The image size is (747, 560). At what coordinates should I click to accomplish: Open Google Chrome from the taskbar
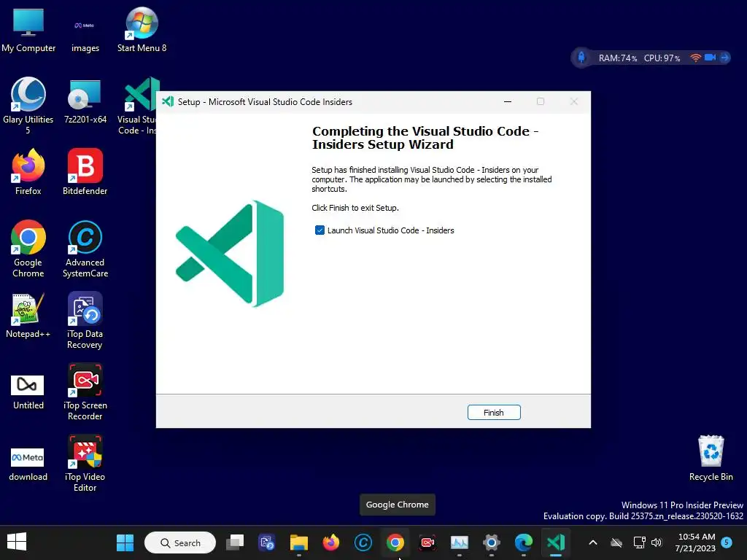tap(395, 542)
